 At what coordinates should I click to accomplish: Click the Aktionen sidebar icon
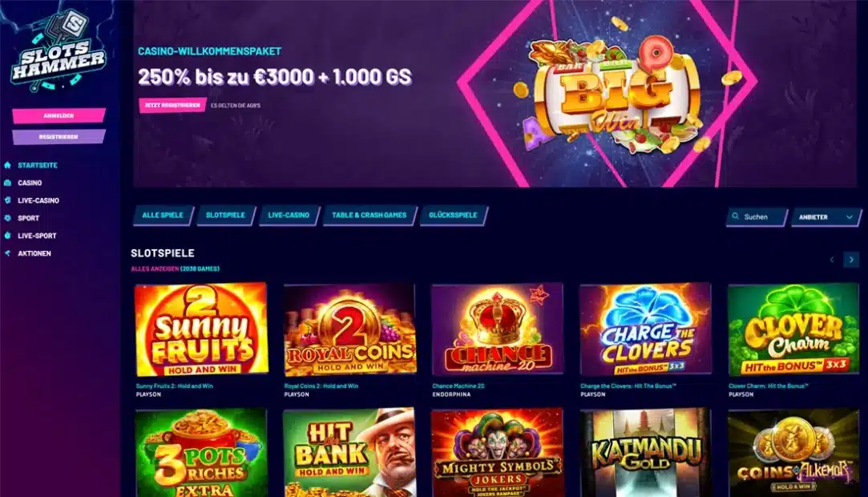coord(7,253)
